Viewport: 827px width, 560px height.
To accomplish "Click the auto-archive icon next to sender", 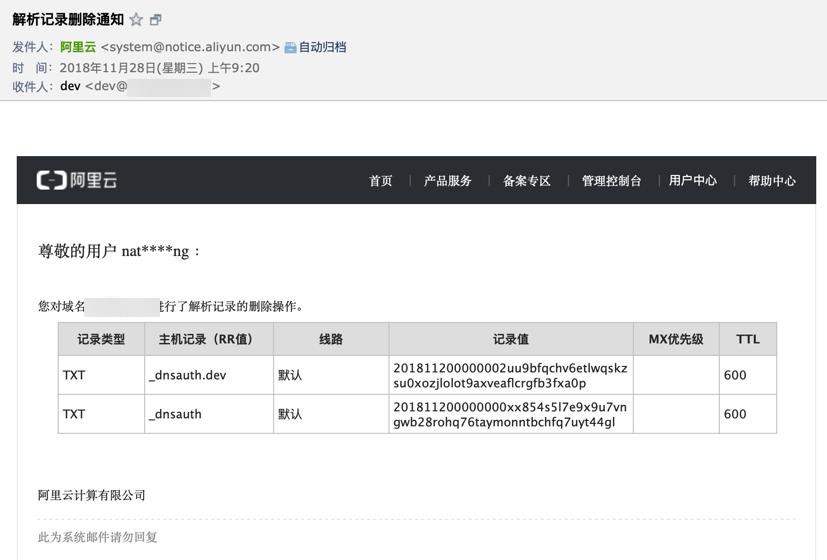I will [x=290, y=47].
